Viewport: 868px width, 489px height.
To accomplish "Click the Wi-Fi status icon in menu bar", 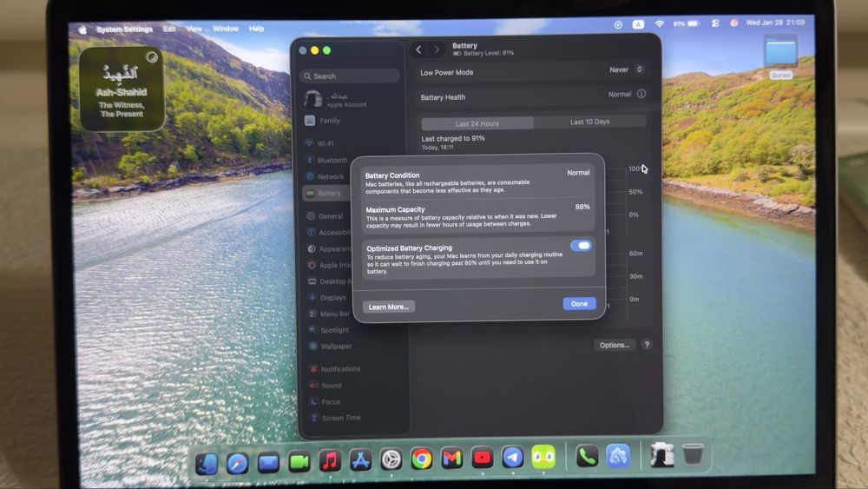I will [659, 23].
